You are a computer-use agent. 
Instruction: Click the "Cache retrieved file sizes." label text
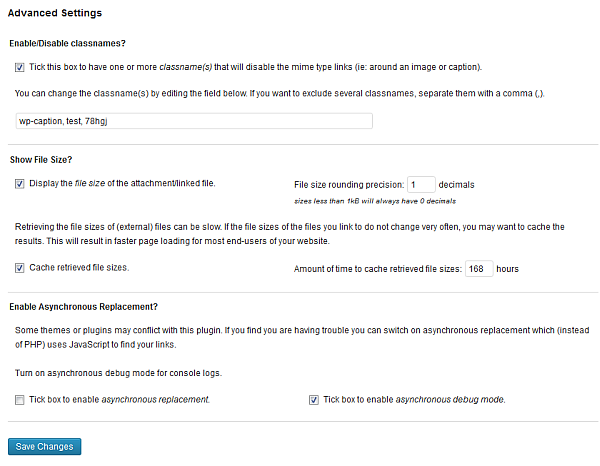(79, 268)
